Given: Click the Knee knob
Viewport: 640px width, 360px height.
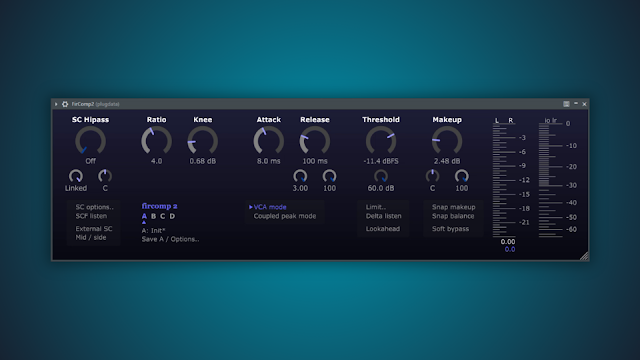Looking at the screenshot, I should [203, 140].
